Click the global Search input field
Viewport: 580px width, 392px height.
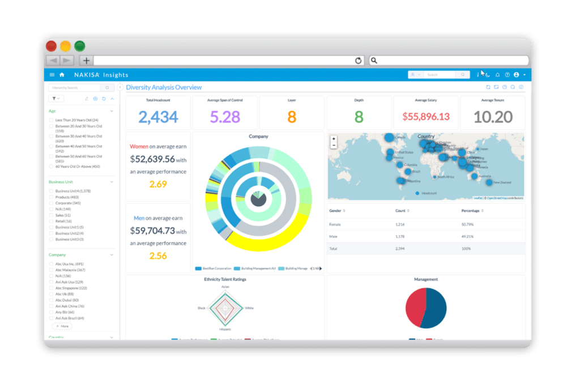[x=441, y=75]
